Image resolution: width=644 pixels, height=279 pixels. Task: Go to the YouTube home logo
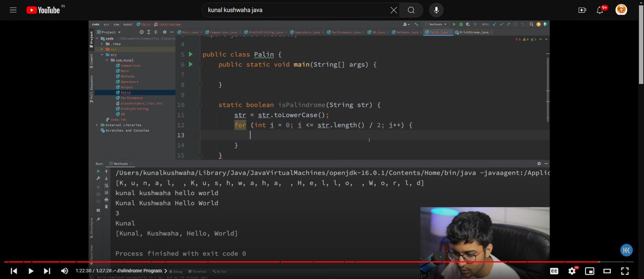click(x=43, y=10)
